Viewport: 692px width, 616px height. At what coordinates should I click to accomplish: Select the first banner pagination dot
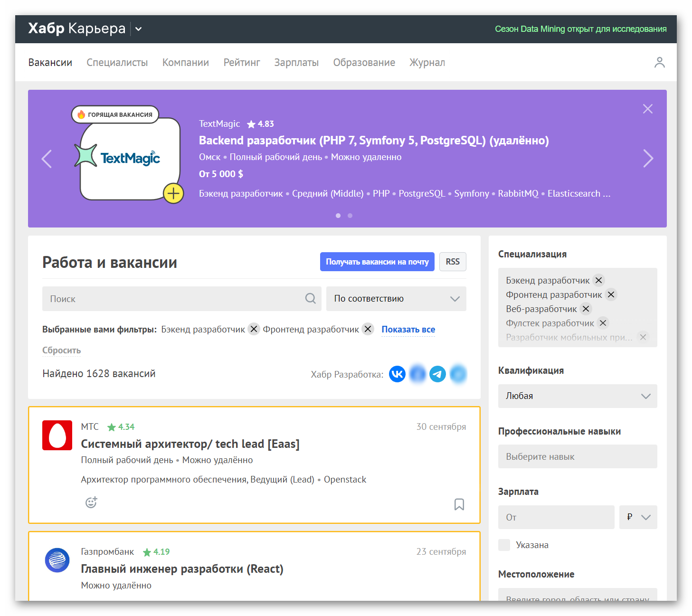coord(338,216)
